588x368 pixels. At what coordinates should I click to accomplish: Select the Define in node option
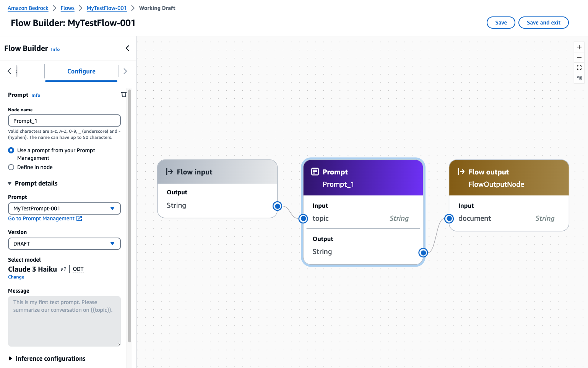coord(11,167)
